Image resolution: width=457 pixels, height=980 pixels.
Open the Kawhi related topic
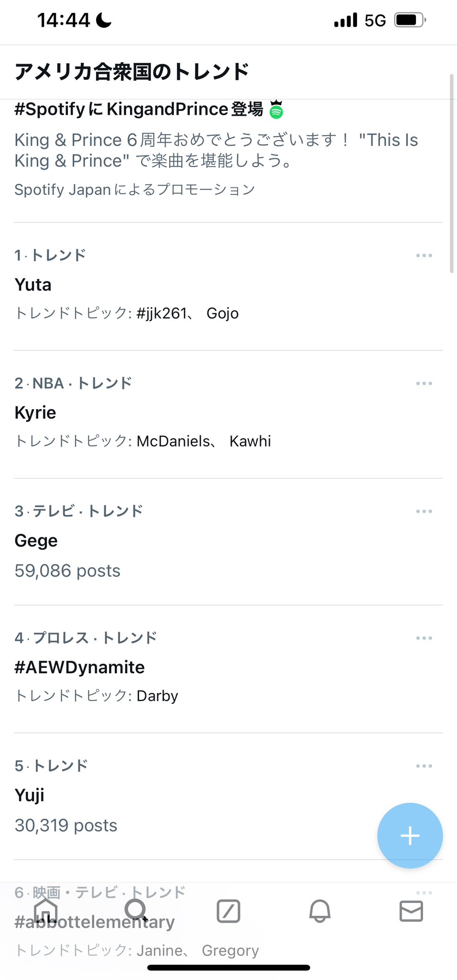point(250,441)
